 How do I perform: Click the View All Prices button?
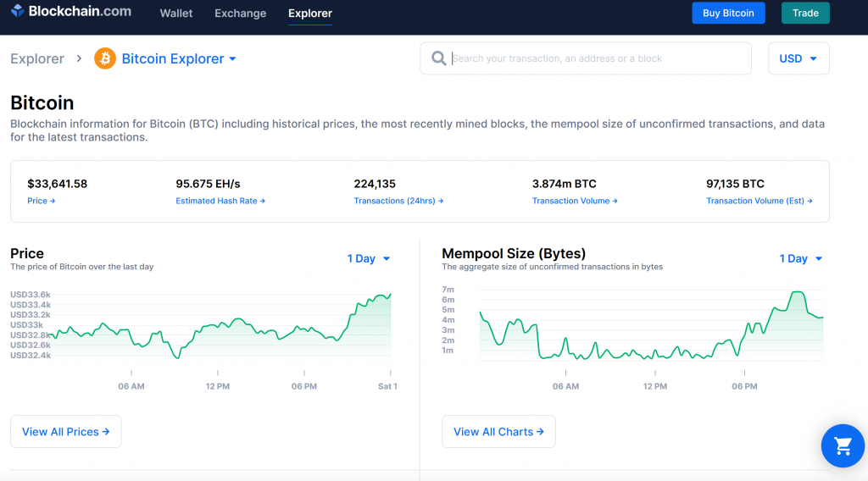66,432
